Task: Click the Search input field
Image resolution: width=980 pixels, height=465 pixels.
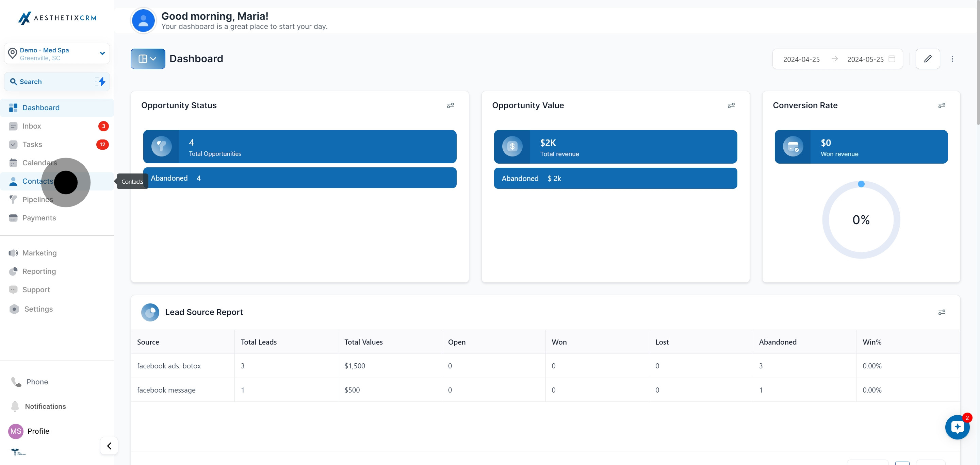Action: coord(49,81)
